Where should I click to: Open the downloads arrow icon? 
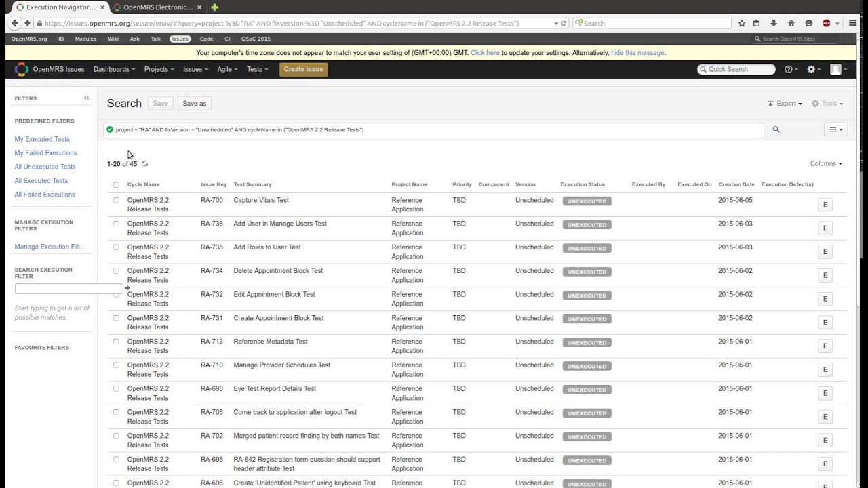pyautogui.click(x=774, y=23)
